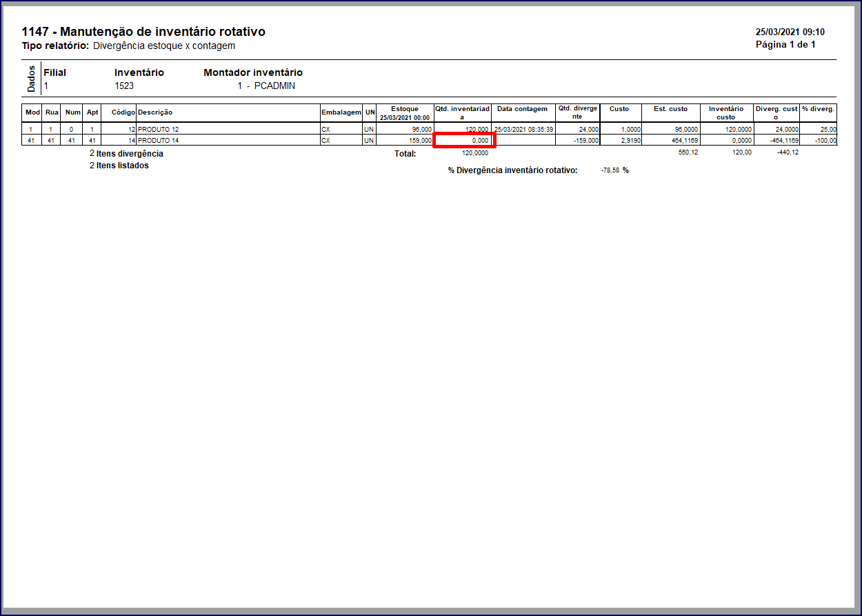This screenshot has width=862, height=616.
Task: Click the 'Descrição' column header
Action: point(155,112)
